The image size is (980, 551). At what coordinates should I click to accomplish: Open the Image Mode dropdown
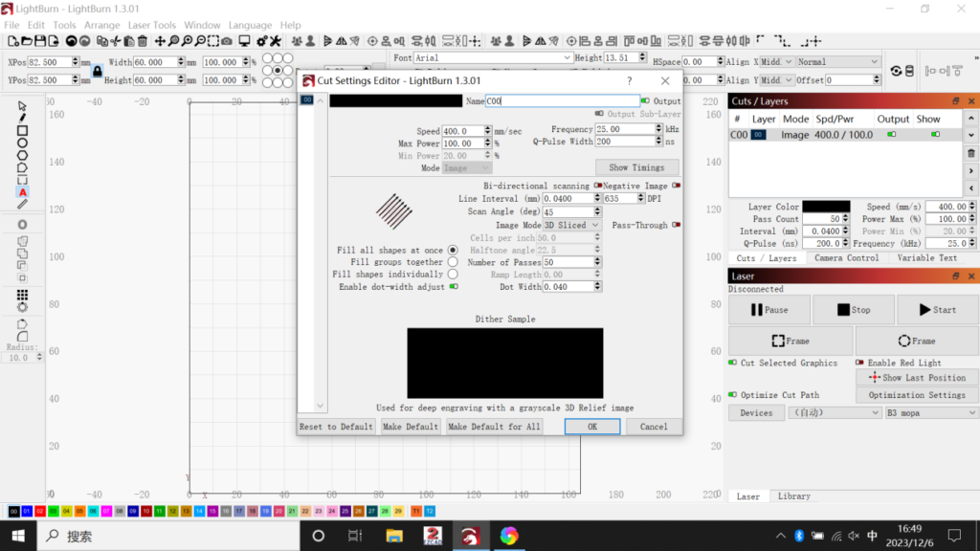tap(572, 225)
